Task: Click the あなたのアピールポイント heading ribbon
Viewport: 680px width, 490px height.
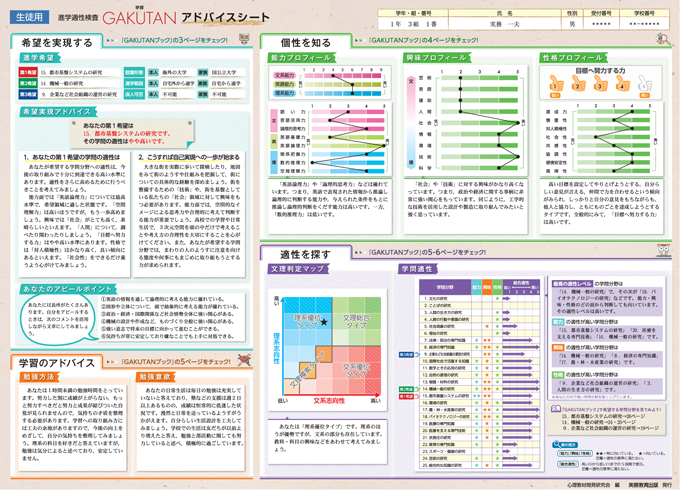Action: click(x=68, y=289)
